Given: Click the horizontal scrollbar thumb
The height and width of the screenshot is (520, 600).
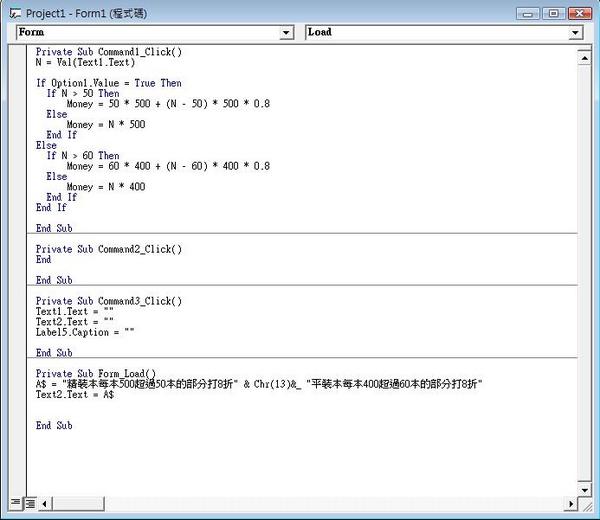Looking at the screenshot, I should point(78,504).
